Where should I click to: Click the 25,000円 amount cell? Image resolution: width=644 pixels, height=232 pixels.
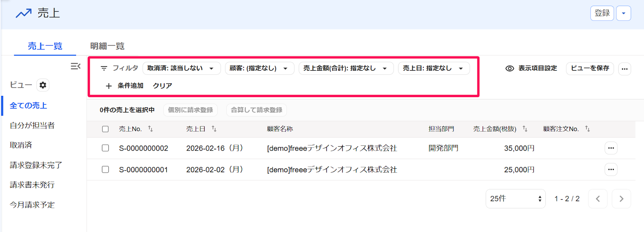(x=519, y=170)
